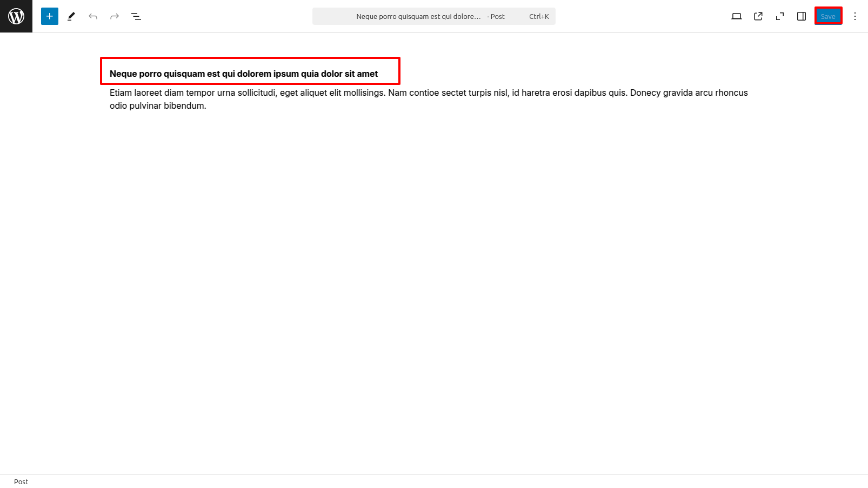Toggle the Settings sidebar panel icon
The image size is (868, 488).
coord(802,16)
